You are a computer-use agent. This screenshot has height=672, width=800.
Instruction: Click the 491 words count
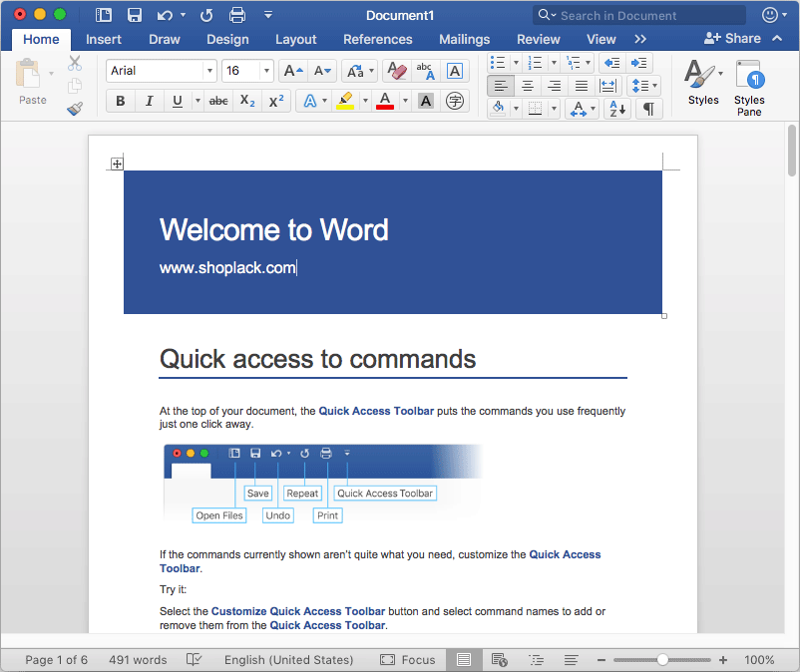(138, 660)
